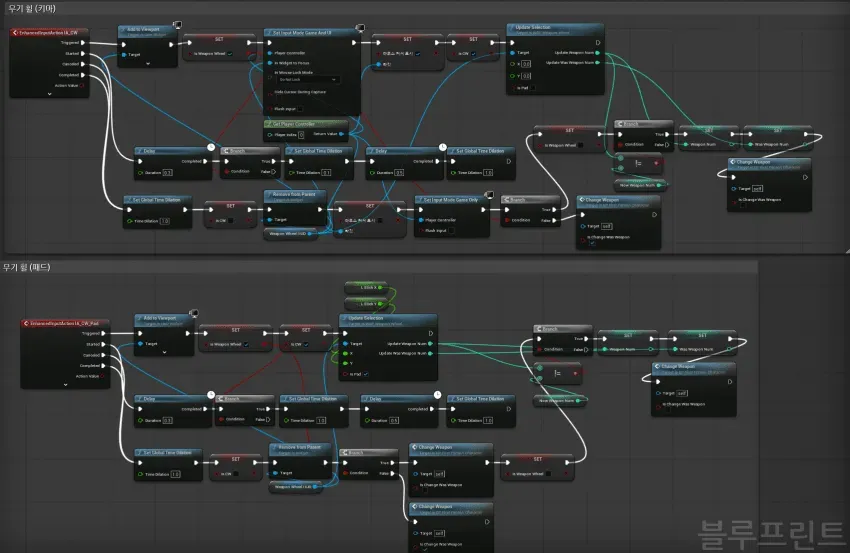The height and width of the screenshot is (553, 850).
Task: Edit Y value 0.0 in 키마 Update Selection
Action: pyautogui.click(x=526, y=76)
